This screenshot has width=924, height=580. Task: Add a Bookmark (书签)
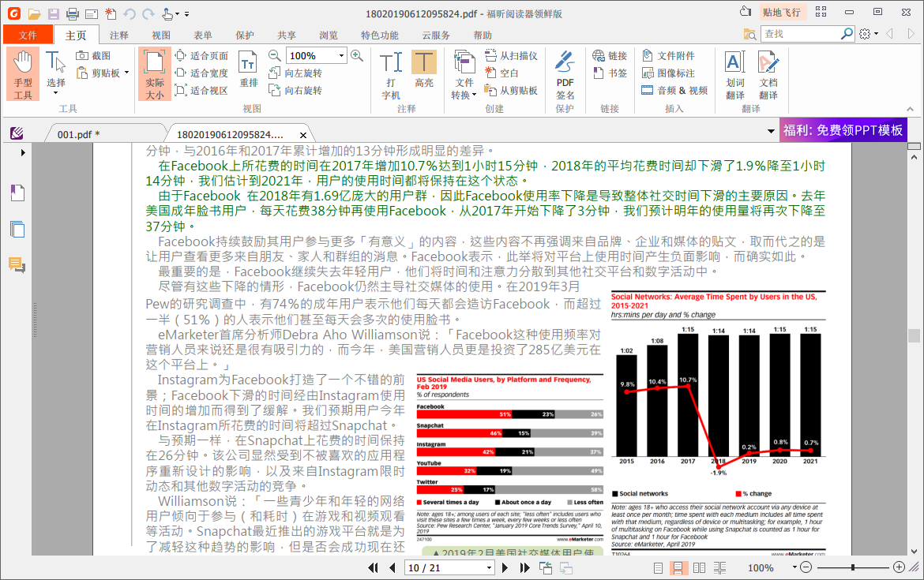click(610, 73)
